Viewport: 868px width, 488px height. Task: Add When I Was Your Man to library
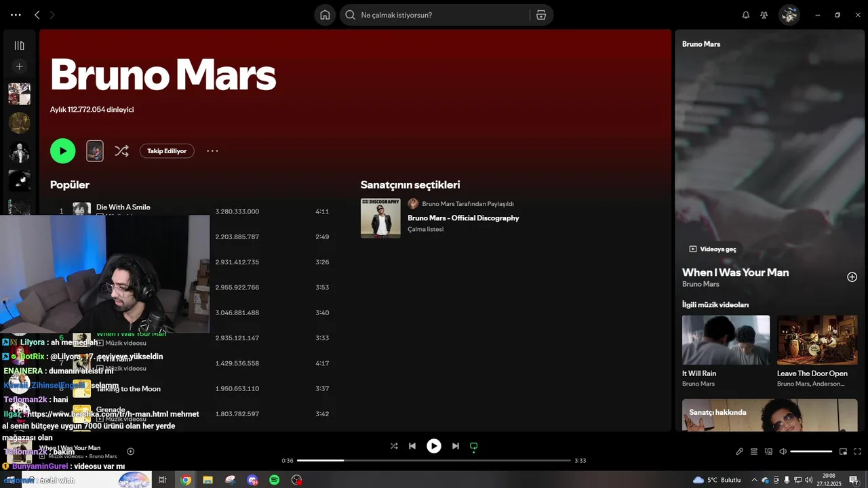(x=852, y=277)
